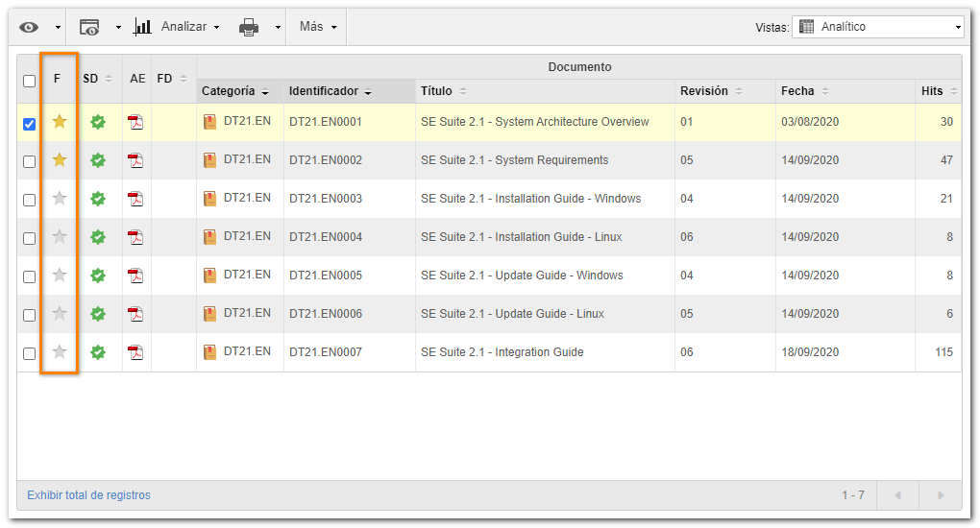Sort by the SD column header

pyautogui.click(x=97, y=79)
